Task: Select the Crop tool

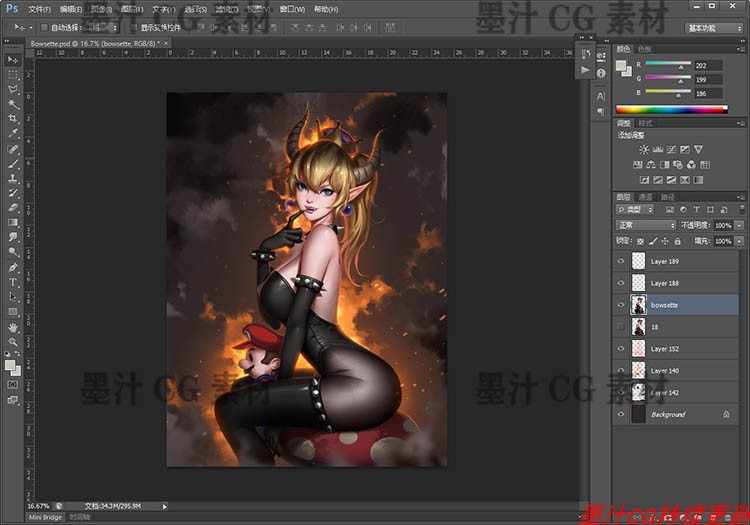Action: point(12,118)
